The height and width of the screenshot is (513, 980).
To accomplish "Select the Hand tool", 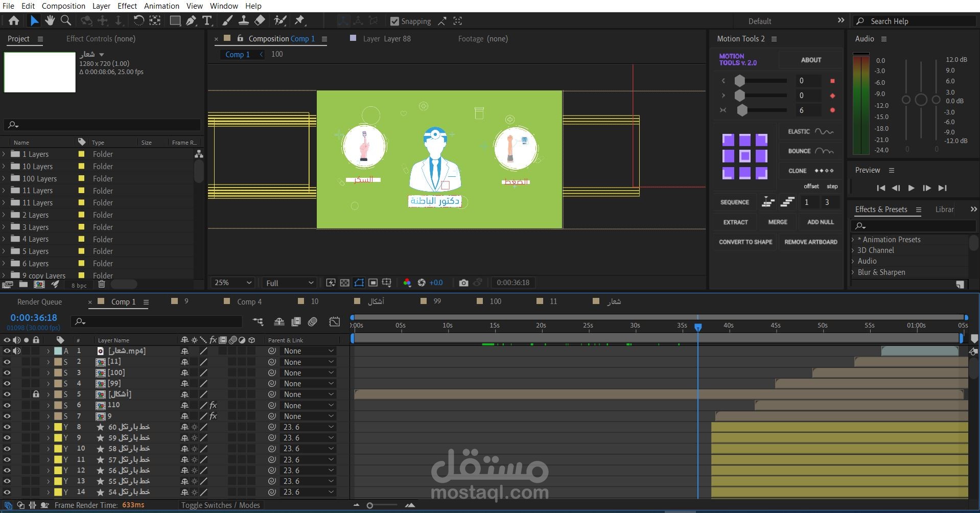I will tap(50, 21).
